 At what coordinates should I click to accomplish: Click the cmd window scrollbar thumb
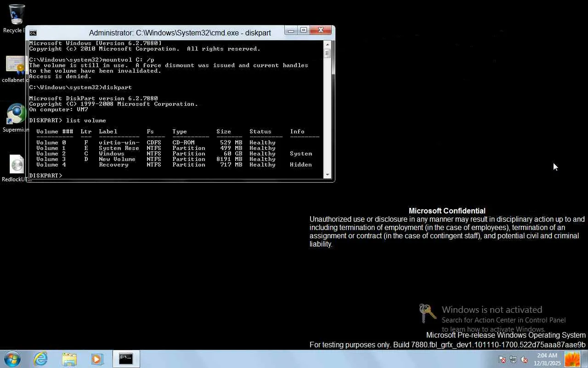(x=327, y=53)
